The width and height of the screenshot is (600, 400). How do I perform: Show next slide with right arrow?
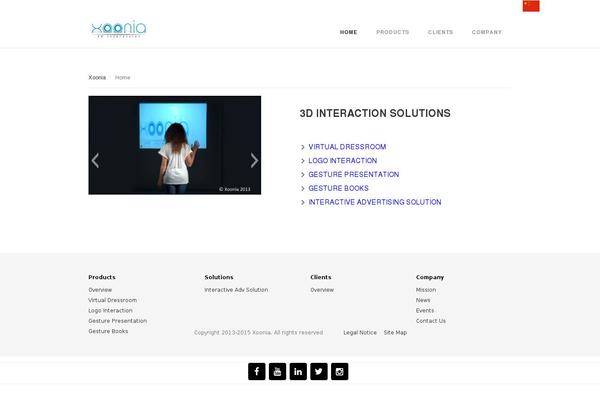tap(254, 160)
